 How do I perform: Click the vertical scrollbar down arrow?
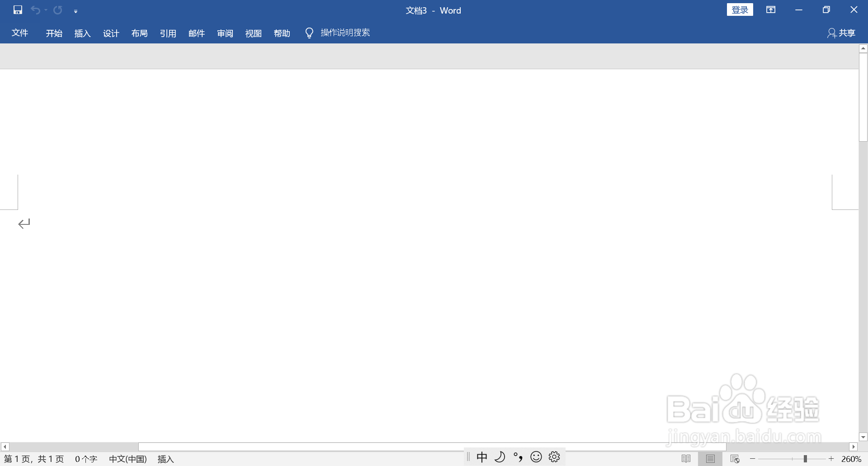coord(863,437)
